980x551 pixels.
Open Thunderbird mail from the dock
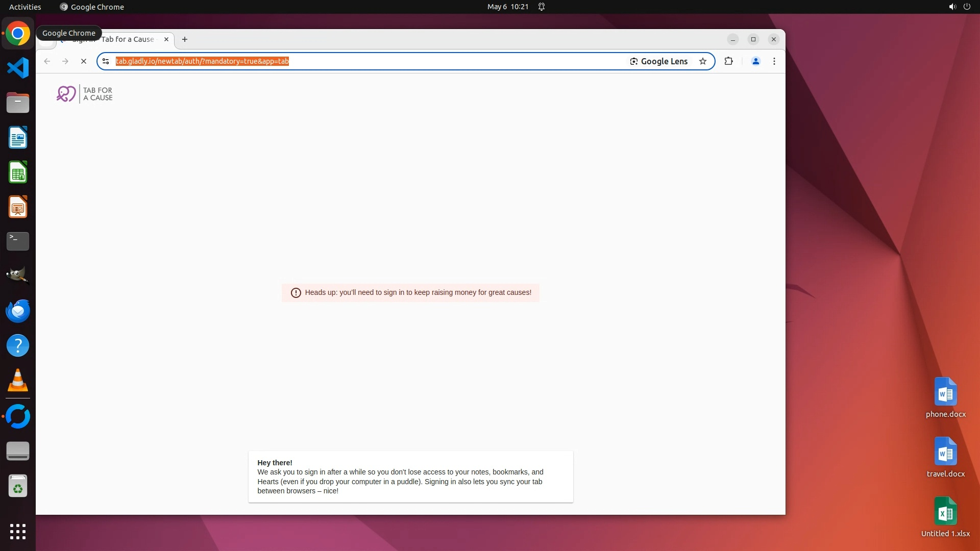(x=18, y=311)
